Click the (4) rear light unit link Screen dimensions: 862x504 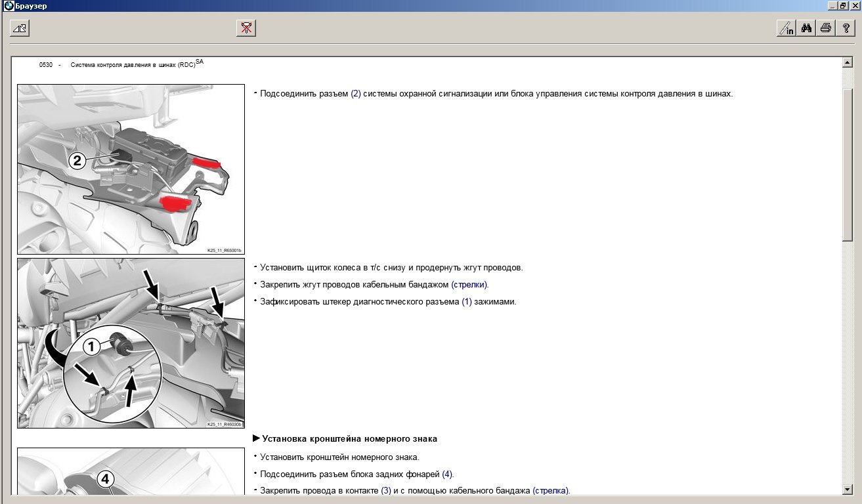pos(447,474)
